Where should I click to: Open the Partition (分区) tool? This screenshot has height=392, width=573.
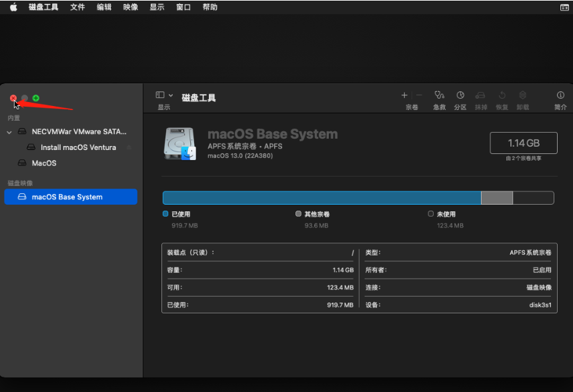pyautogui.click(x=460, y=96)
